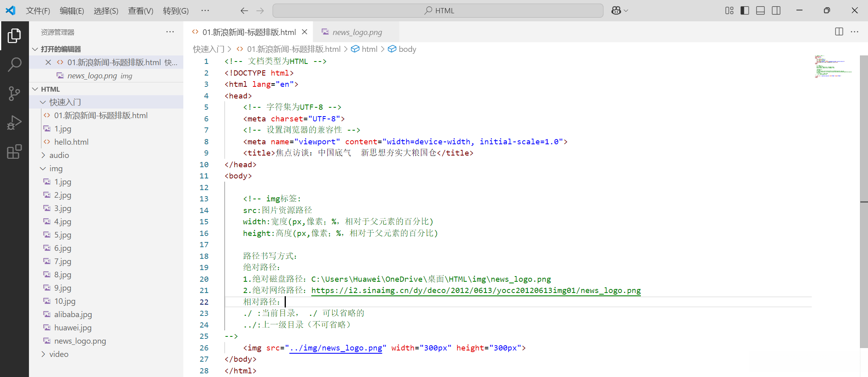Open huawei.jpg in the img folder

(106, 328)
